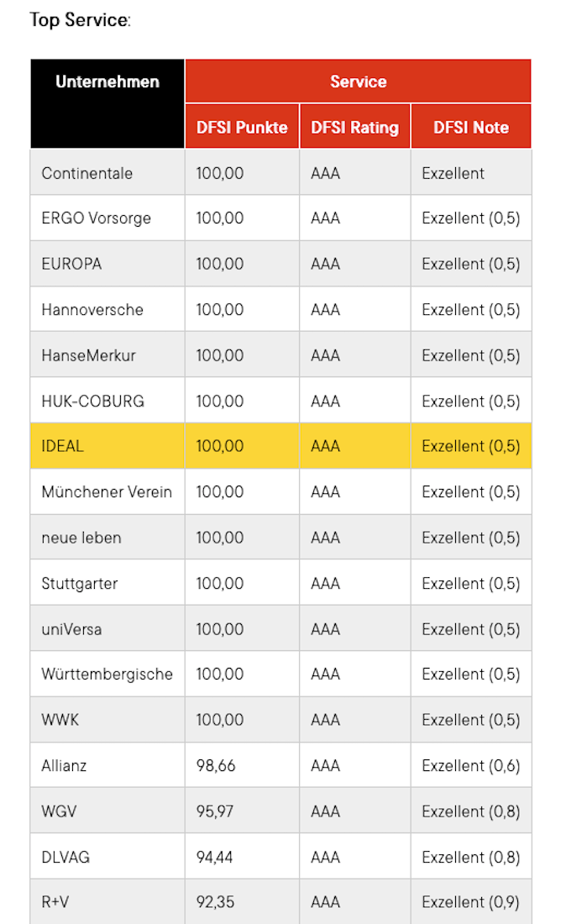The width and height of the screenshot is (587, 924).
Task: Click the Unternehmen column header
Action: point(107,82)
